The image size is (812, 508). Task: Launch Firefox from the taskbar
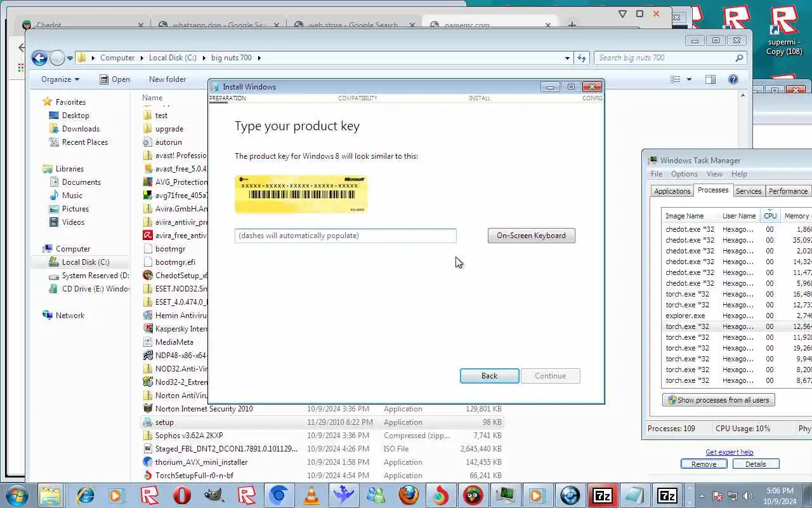click(409, 495)
